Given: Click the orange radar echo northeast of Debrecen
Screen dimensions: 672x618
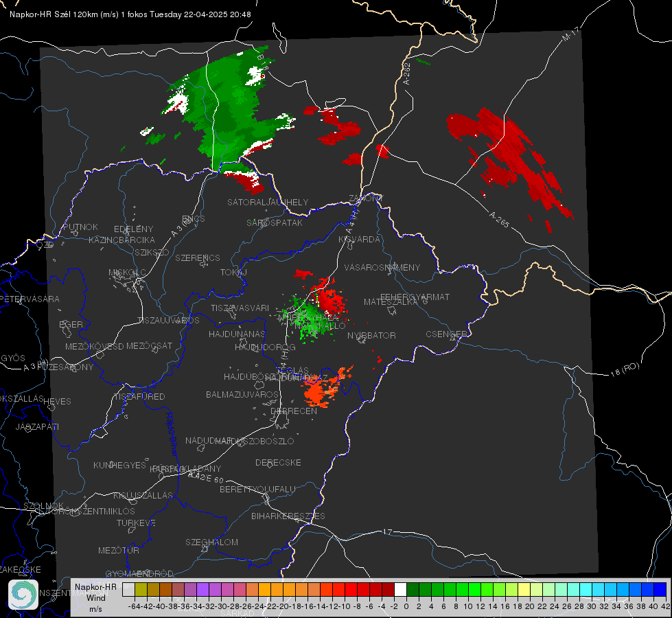Looking at the screenshot, I should tap(325, 387).
